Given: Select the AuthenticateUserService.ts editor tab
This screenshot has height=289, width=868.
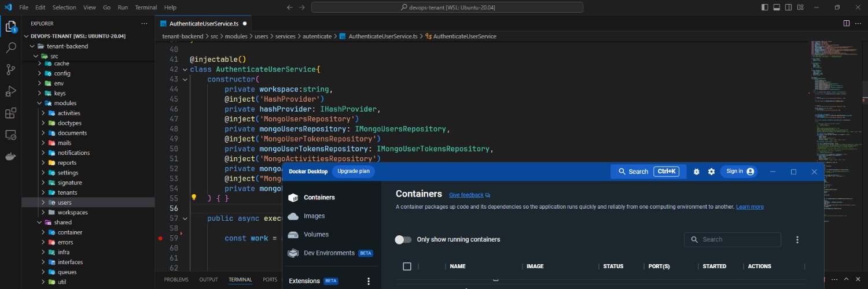Looking at the screenshot, I should (204, 24).
